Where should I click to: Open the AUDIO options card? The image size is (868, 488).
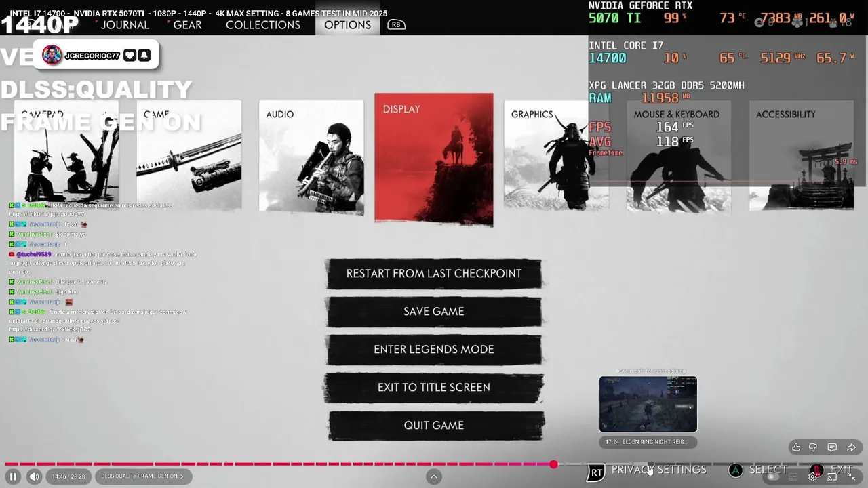click(x=311, y=157)
